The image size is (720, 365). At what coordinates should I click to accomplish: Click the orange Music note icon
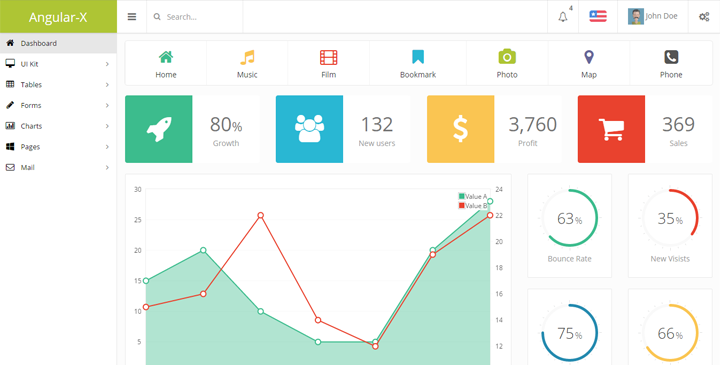[247, 57]
